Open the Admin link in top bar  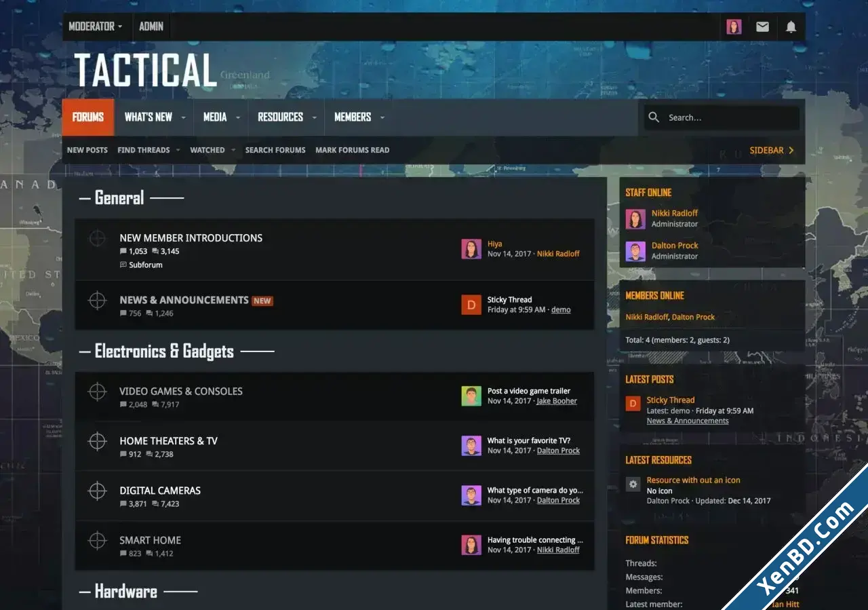coord(151,26)
